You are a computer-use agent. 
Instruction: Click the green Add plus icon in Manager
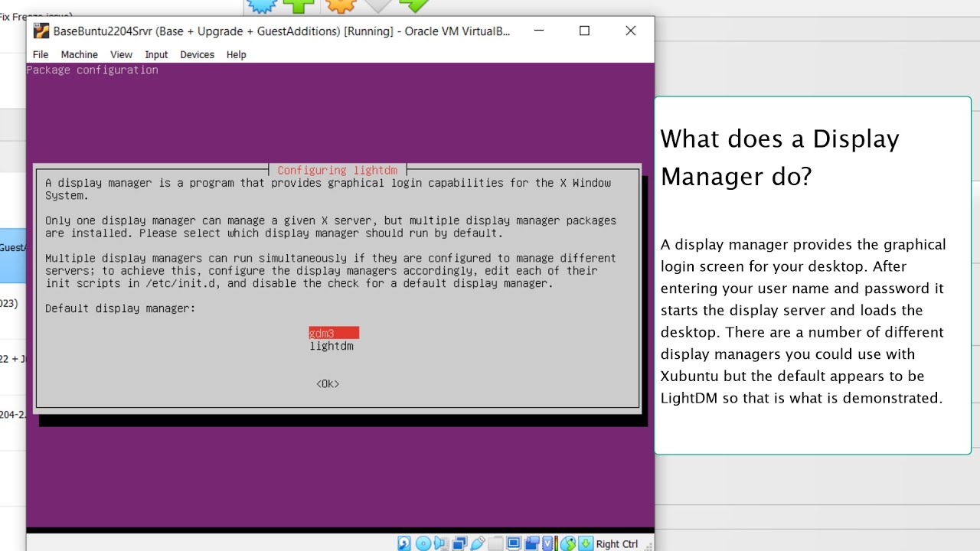(x=299, y=5)
